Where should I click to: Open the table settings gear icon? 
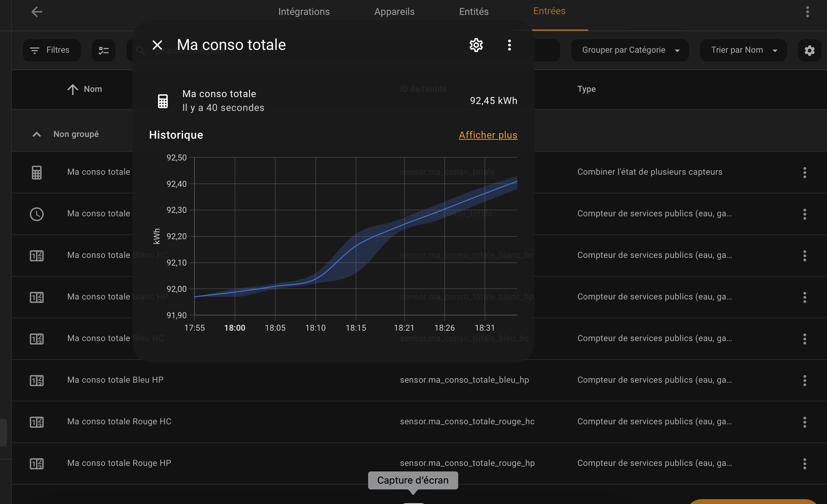(x=809, y=51)
